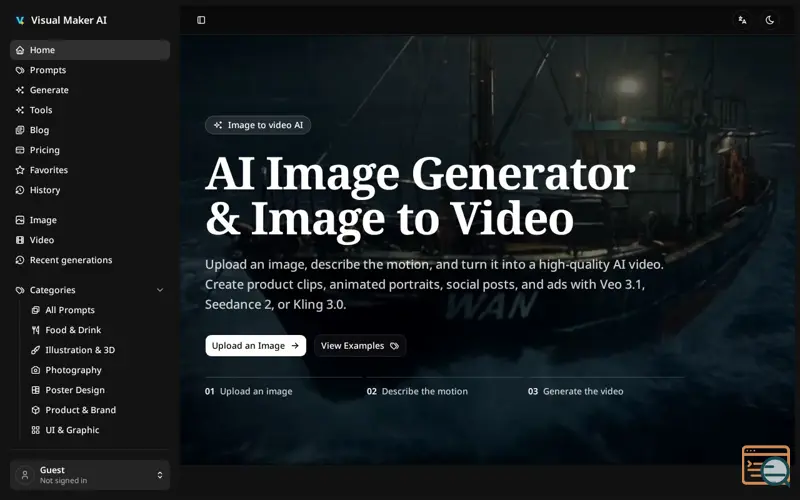
Task: Click the Guest avatar icon
Action: [x=24, y=475]
